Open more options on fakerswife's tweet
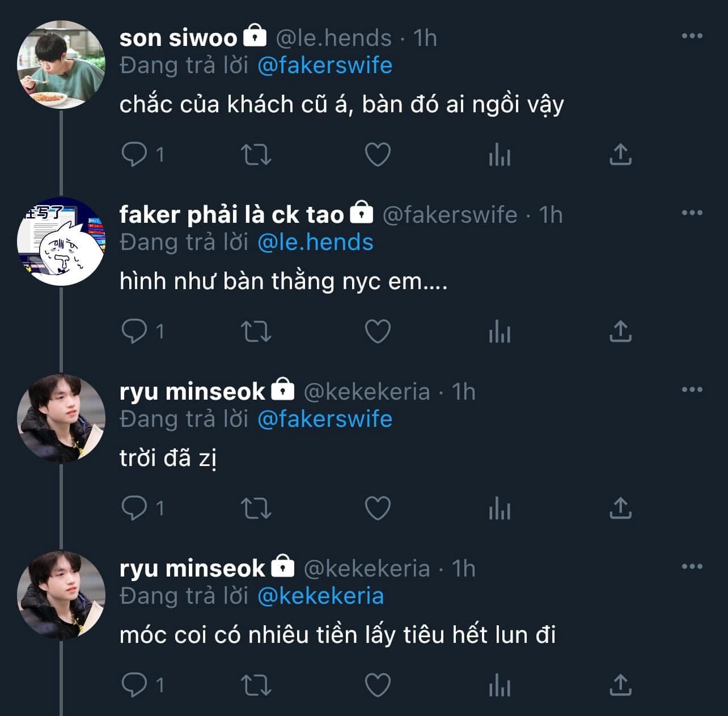Screen dimensions: 728x716 692,213
